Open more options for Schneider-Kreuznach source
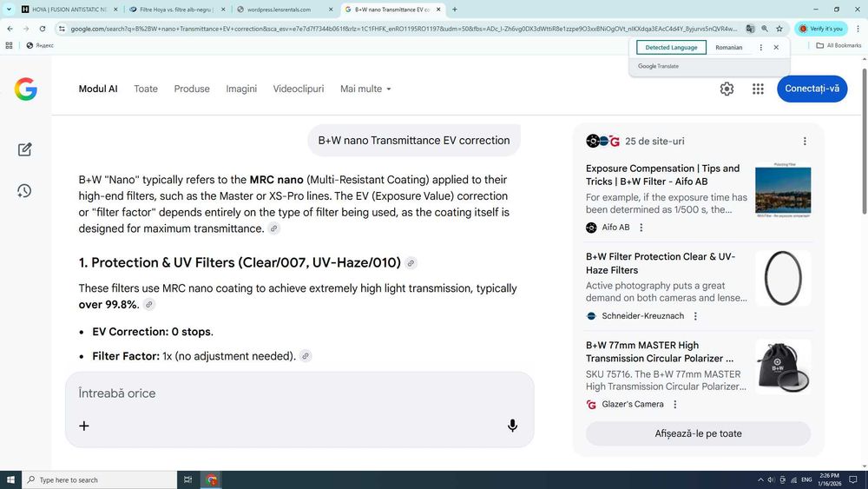Screen dimensions: 868x489 tap(695, 316)
